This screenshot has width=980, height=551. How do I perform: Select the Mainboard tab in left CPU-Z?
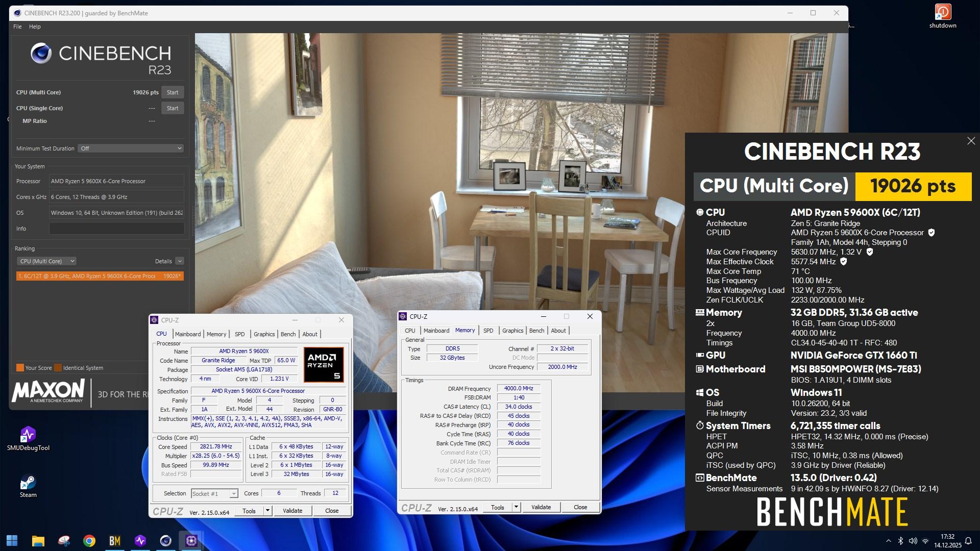click(188, 334)
